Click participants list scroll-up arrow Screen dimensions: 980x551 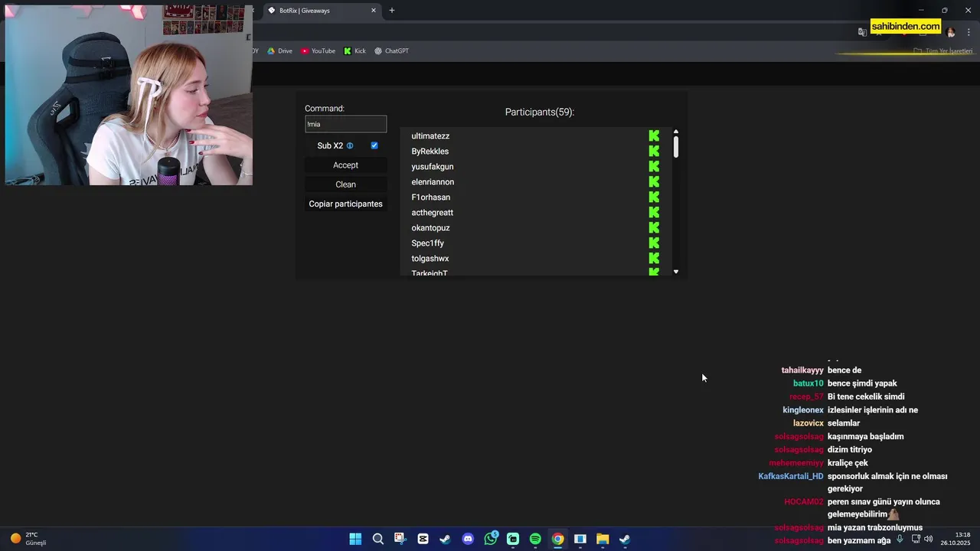click(676, 132)
